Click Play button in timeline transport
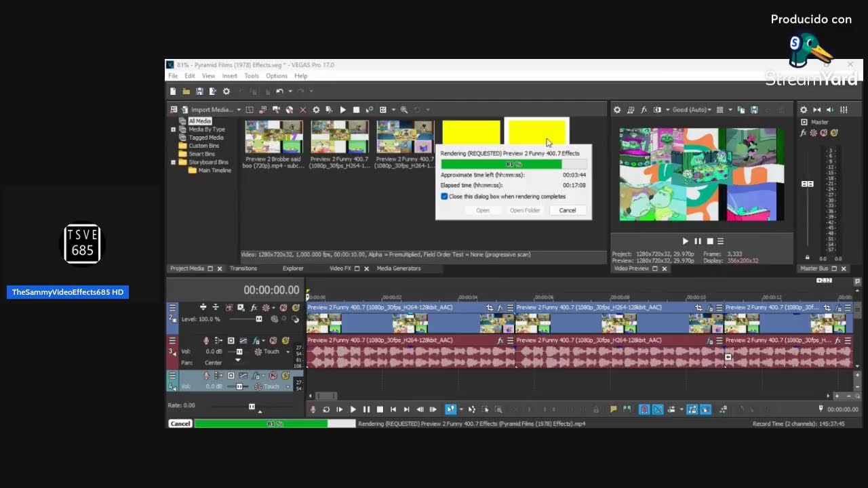 click(353, 409)
